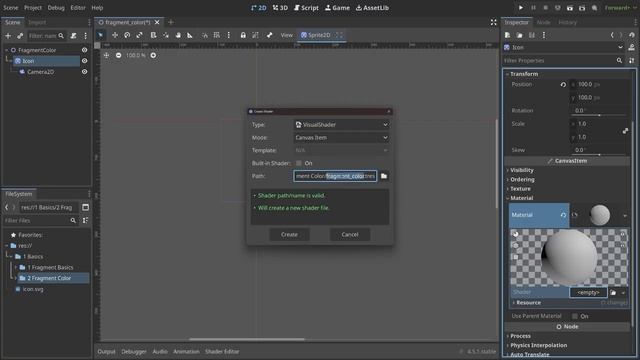
Task: Open the Scene menu
Action: point(11,8)
